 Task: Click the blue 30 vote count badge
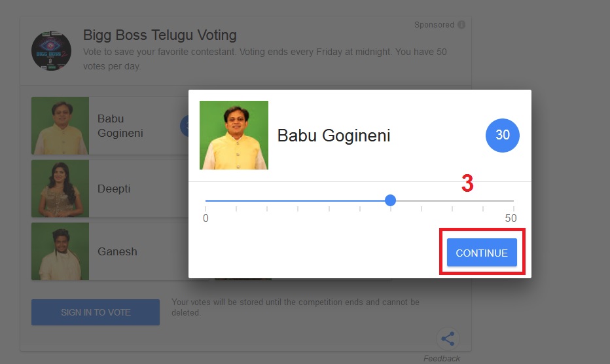point(502,136)
